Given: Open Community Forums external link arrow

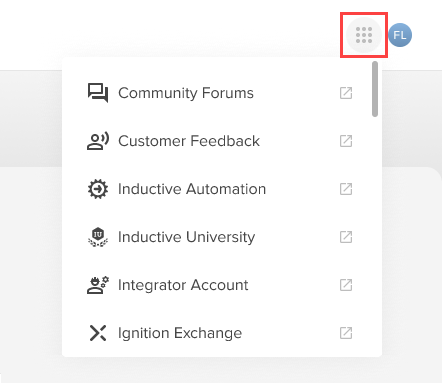Looking at the screenshot, I should 346,93.
